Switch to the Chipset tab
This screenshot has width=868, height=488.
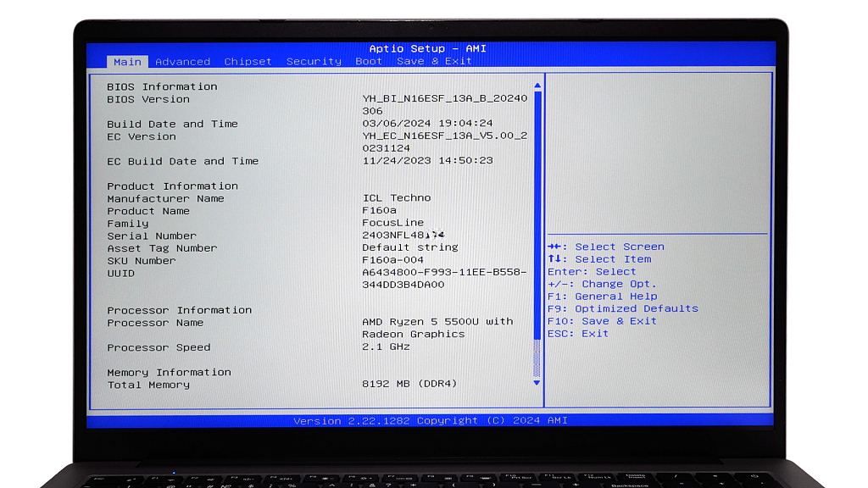point(248,62)
